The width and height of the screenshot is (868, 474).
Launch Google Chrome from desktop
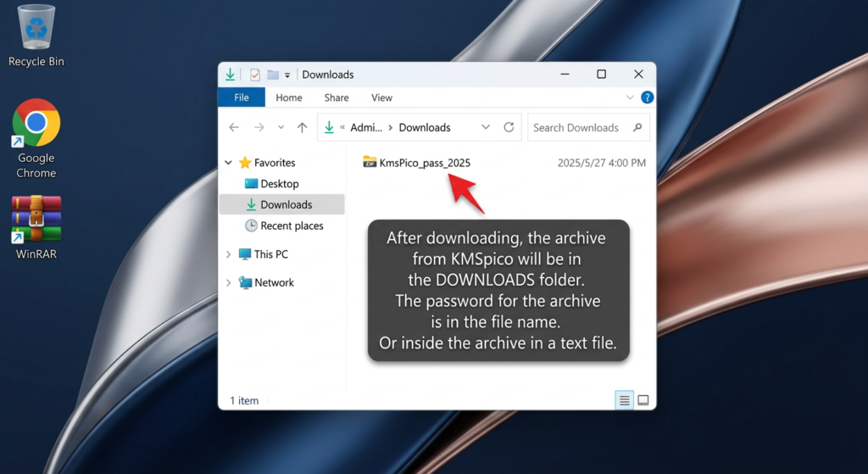click(36, 138)
